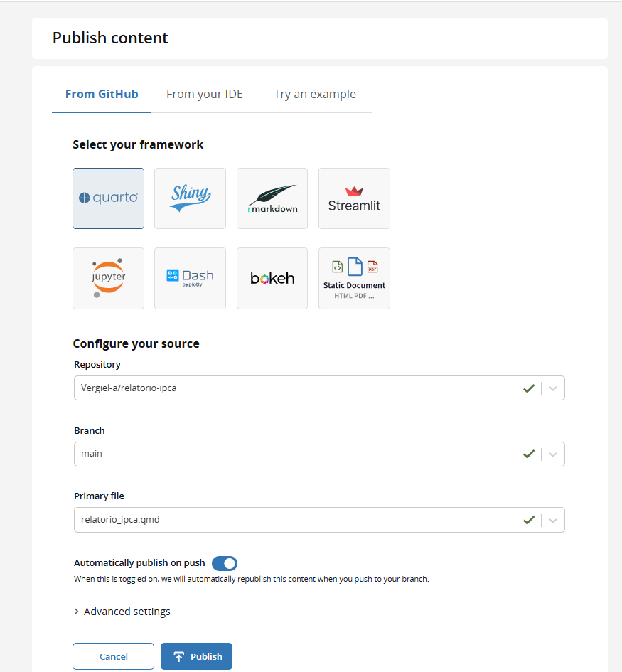Open the Repository dropdown arrow

(554, 388)
